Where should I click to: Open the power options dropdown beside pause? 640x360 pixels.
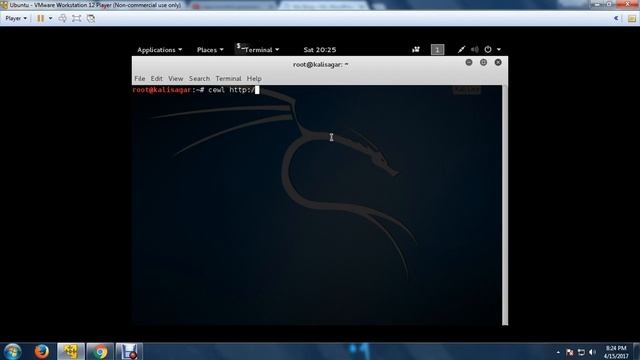click(x=50, y=18)
